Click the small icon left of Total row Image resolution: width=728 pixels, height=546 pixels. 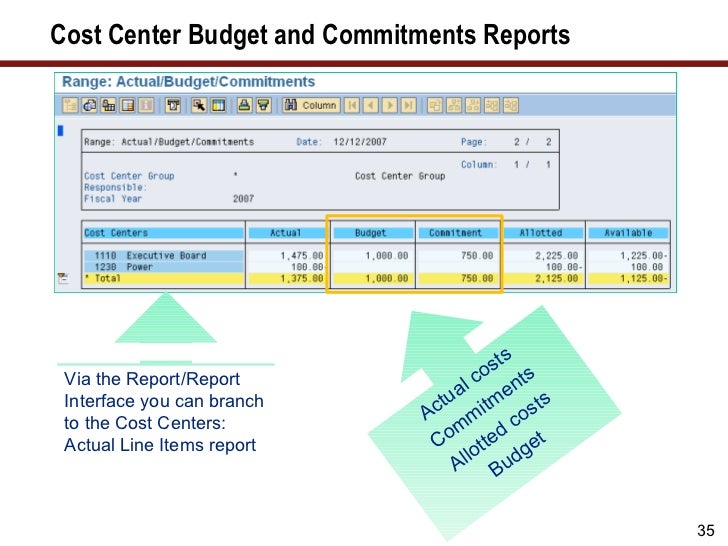coord(63,278)
